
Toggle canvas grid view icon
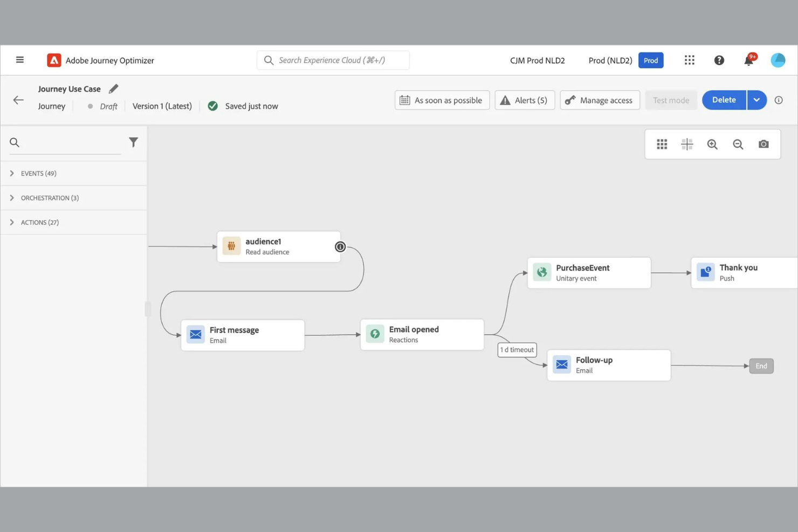662,144
